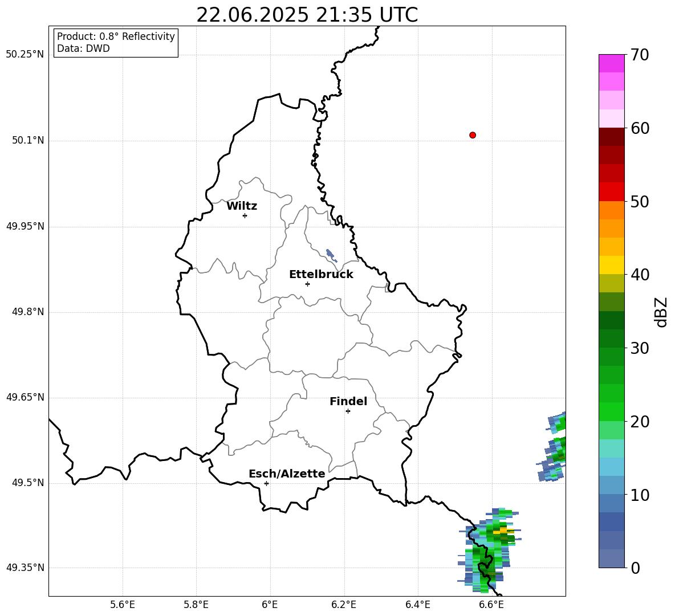This screenshot has height=616, width=675.
Task: Click the Findel city label
Action: [348, 401]
